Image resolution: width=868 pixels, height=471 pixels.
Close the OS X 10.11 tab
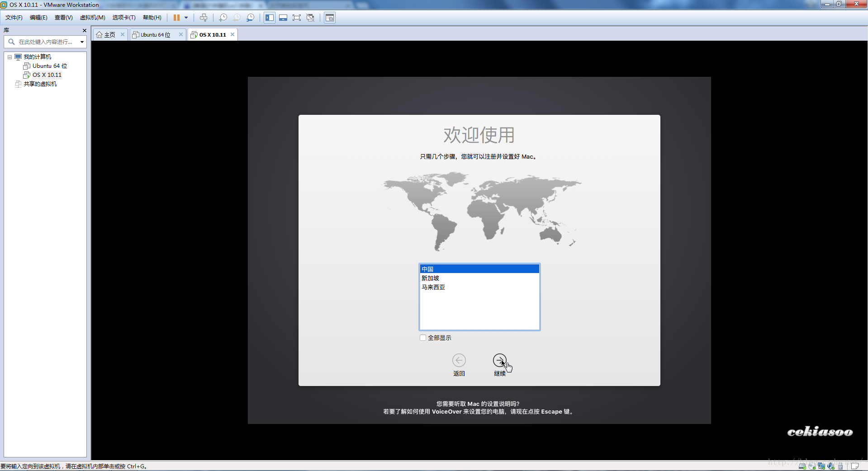[232, 34]
